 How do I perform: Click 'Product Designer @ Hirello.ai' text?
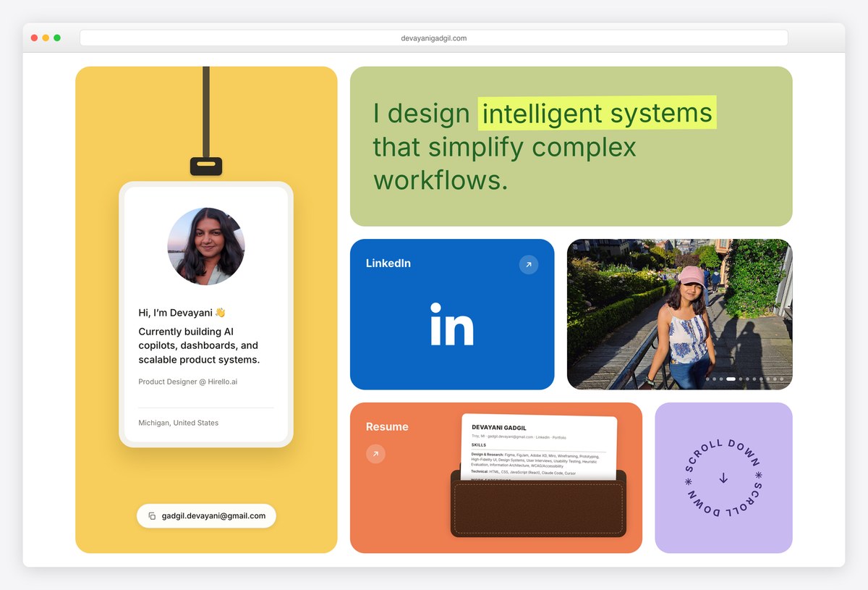[x=188, y=382]
